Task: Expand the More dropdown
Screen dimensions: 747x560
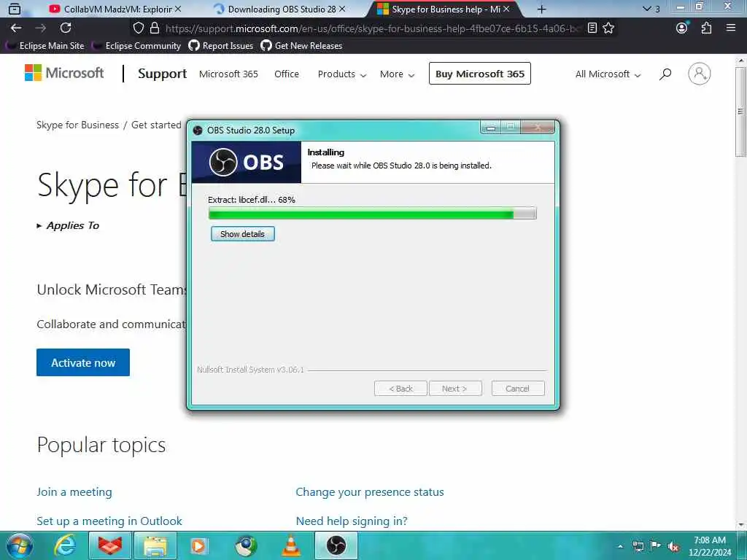Action: tap(397, 74)
